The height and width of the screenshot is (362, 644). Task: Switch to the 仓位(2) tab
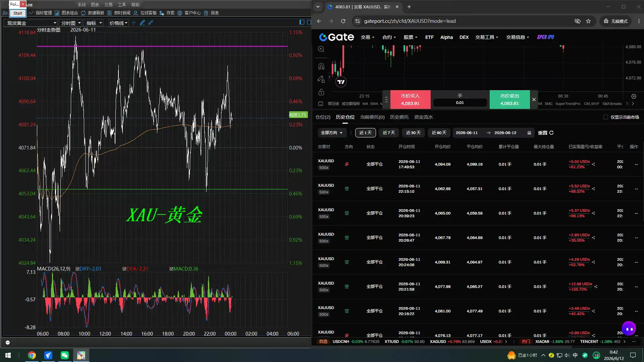coord(323,117)
